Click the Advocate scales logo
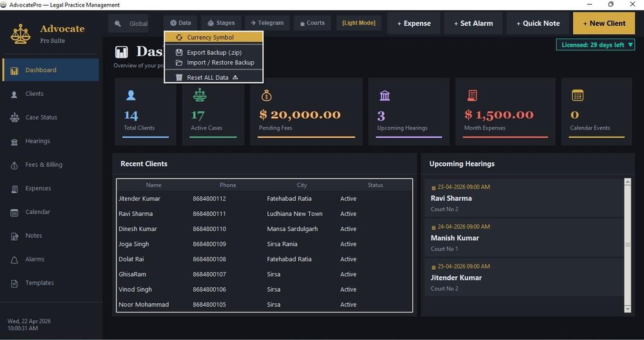Image resolution: width=644 pixels, height=340 pixels. coord(21,33)
